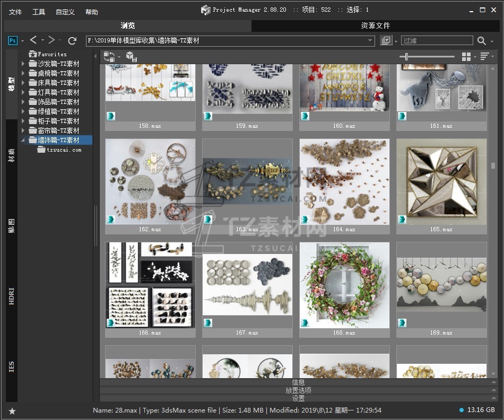Navigate forward with the right arrow
The height and width of the screenshot is (420, 504).
click(x=51, y=40)
